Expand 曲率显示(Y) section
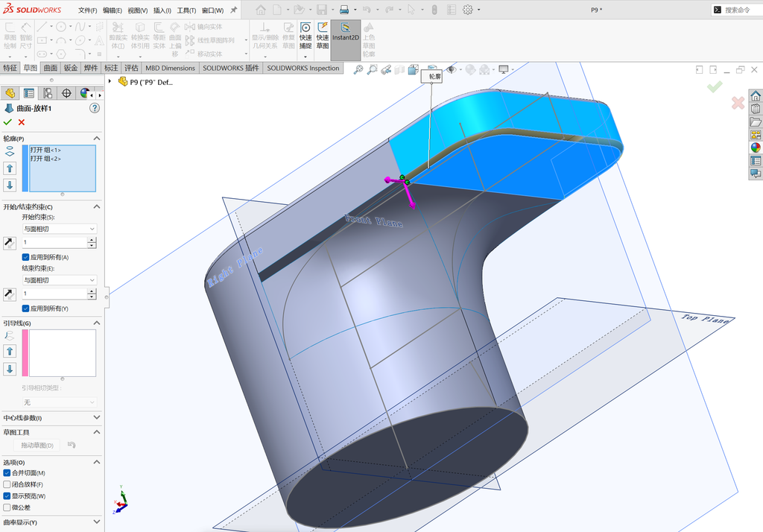Viewport: 763px width, 532px height. pyautogui.click(x=96, y=522)
